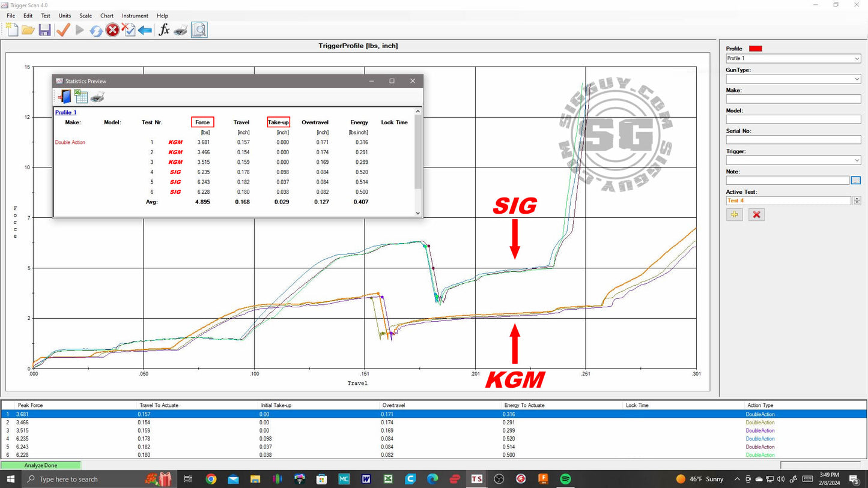Click the blue refresh arrows icon
The width and height of the screenshot is (868, 488).
point(96,29)
